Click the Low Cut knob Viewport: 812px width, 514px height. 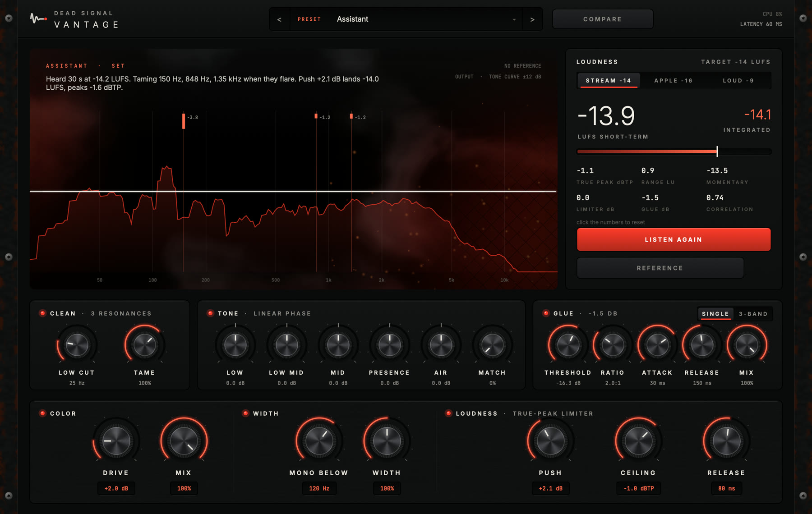(x=77, y=345)
